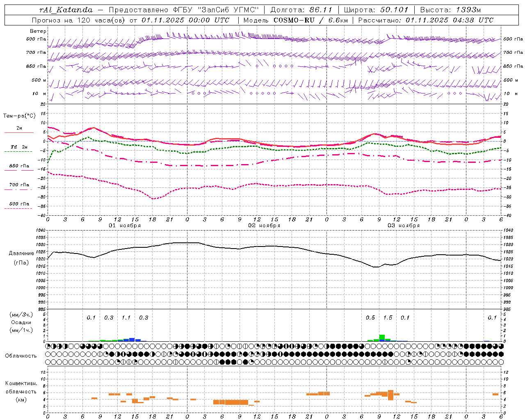Click the tallest blue precipitation bar on 01 ноября
This screenshot has width=525, height=420.
point(132,340)
